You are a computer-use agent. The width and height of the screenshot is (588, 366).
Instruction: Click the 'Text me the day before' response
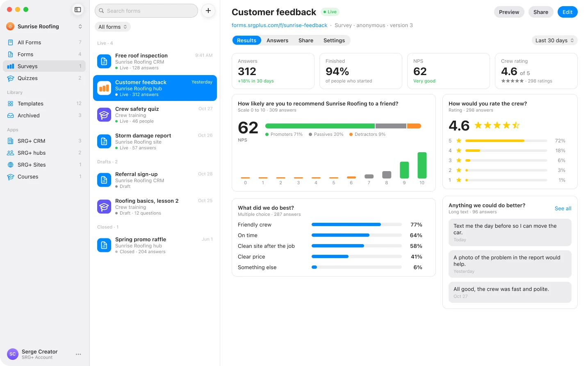pos(510,232)
